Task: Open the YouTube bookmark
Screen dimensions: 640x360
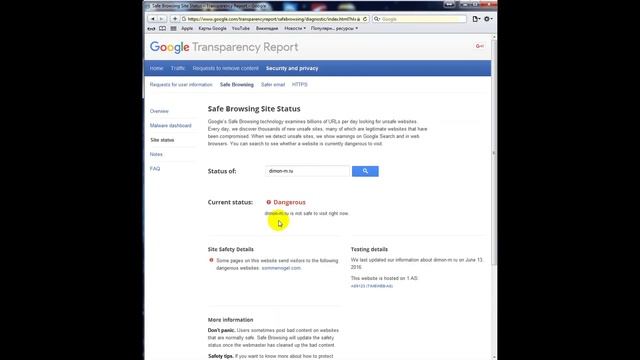Action: (x=240, y=29)
